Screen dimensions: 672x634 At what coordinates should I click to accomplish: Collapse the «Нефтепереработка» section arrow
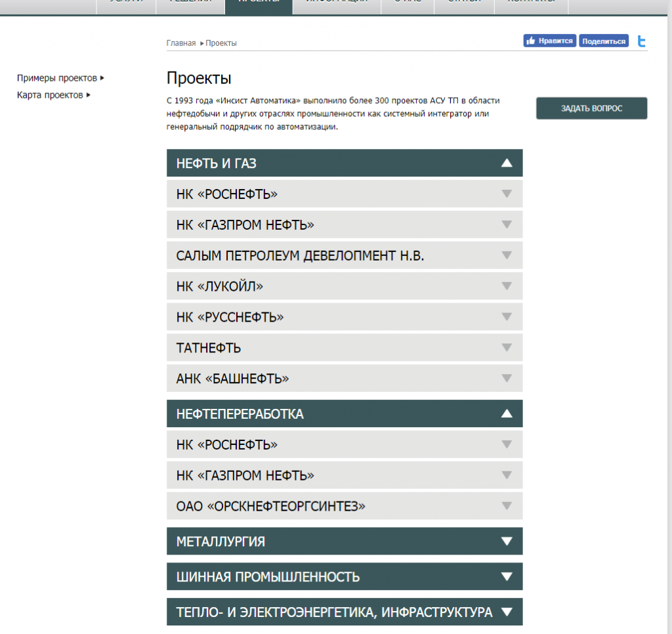(x=506, y=414)
